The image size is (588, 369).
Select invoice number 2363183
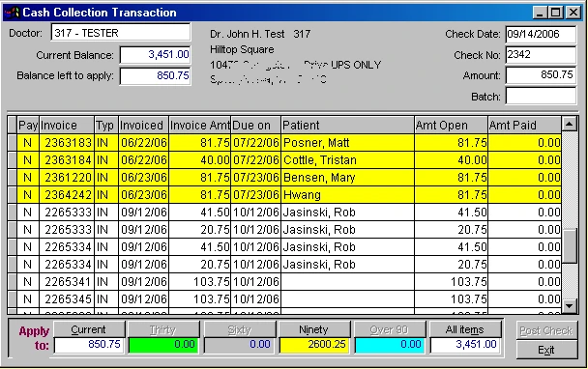coord(67,143)
